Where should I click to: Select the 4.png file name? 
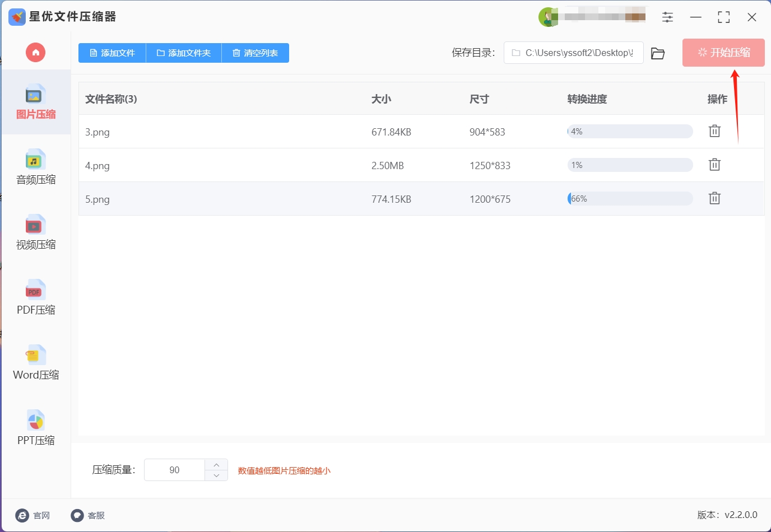tap(97, 166)
